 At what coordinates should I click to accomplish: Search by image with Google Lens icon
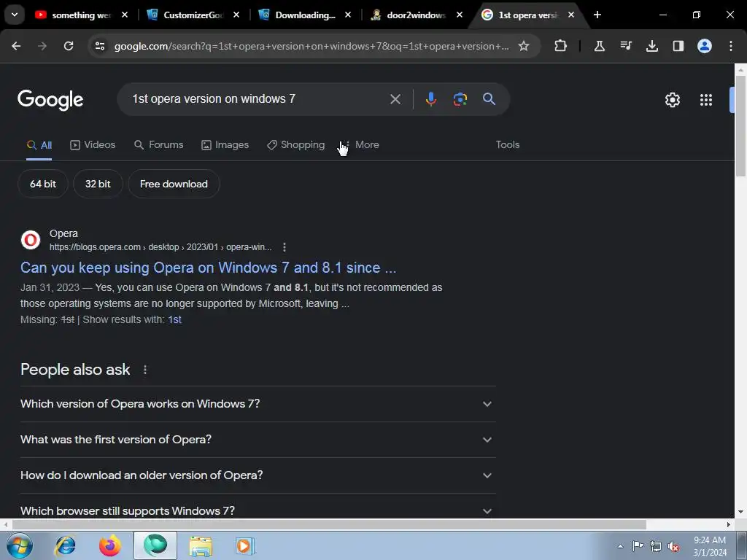click(x=460, y=99)
